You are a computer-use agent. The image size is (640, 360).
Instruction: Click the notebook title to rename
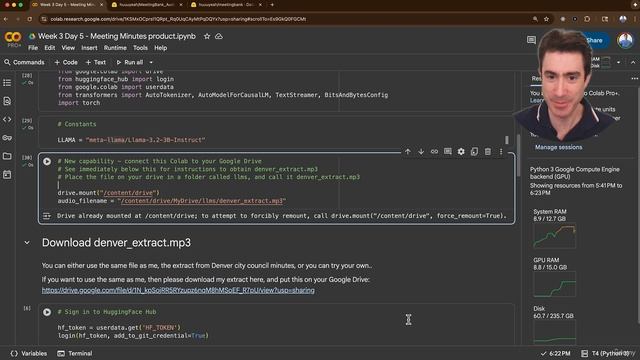pos(117,36)
